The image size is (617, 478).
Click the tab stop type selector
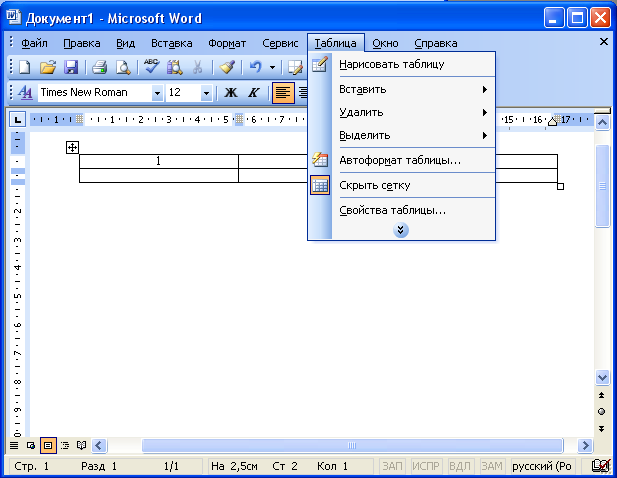coord(17,119)
